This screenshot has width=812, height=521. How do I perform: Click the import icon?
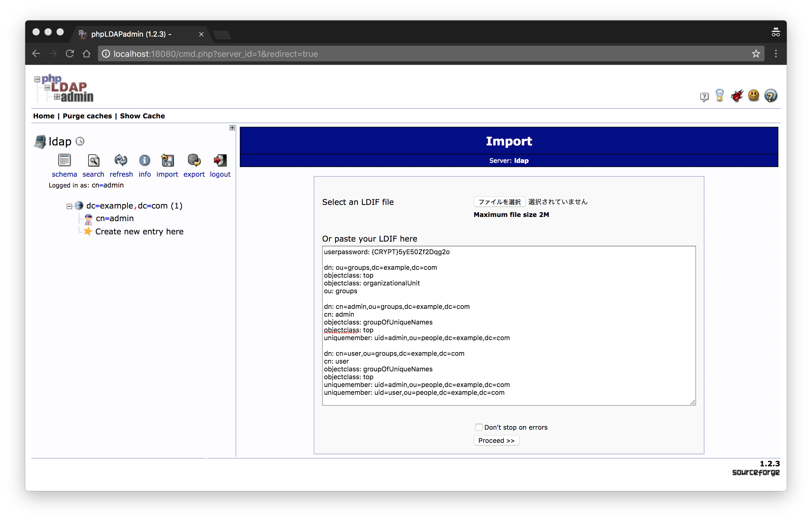(x=167, y=160)
